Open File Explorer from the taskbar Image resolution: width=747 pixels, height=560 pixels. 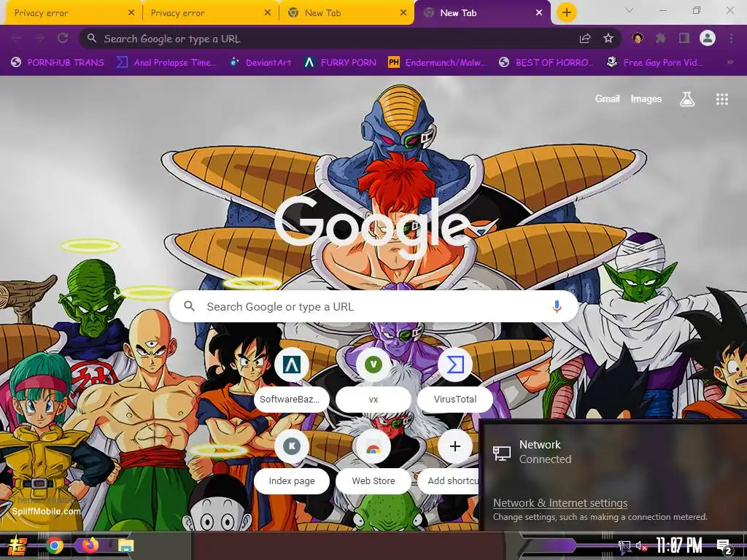click(x=125, y=545)
